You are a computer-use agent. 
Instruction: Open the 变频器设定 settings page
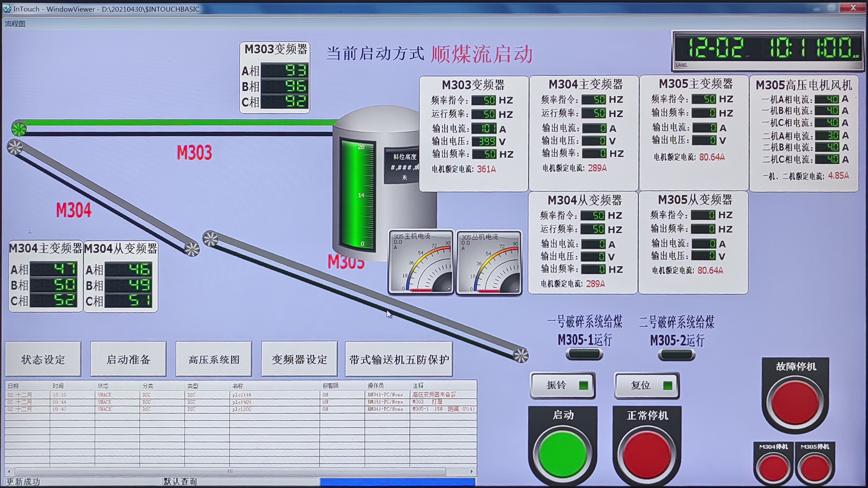pos(299,359)
